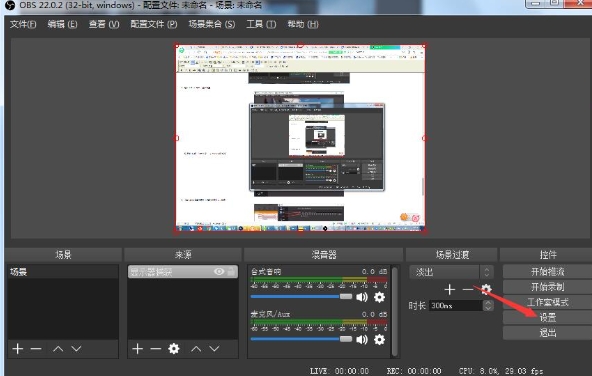Click the 300ms duration input field
This screenshot has width=592, height=376.
(456, 305)
